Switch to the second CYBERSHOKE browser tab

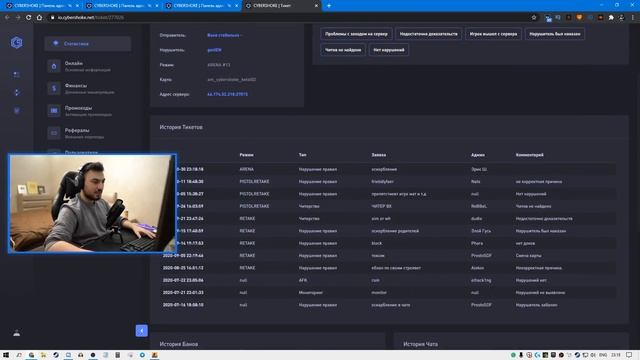click(121, 6)
